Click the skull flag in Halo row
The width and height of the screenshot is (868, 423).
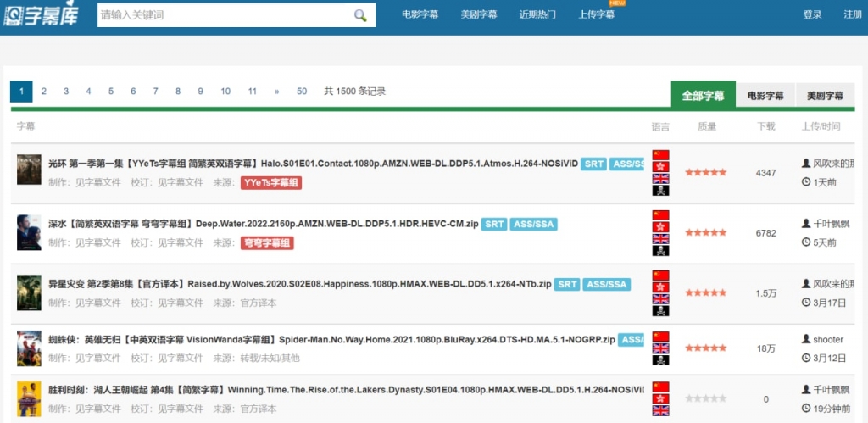[660, 191]
